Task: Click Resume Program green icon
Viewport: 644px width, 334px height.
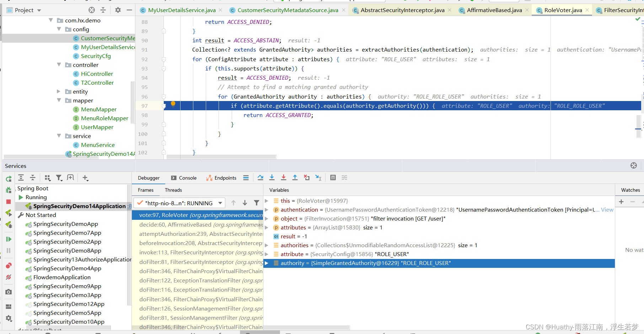Action: coord(9,239)
